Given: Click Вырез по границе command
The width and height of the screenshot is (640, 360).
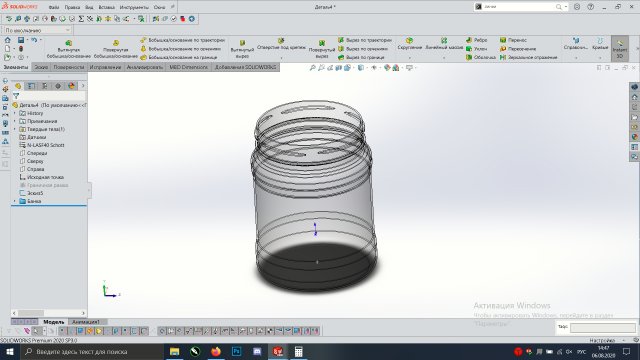Looking at the screenshot, I should click(361, 58).
